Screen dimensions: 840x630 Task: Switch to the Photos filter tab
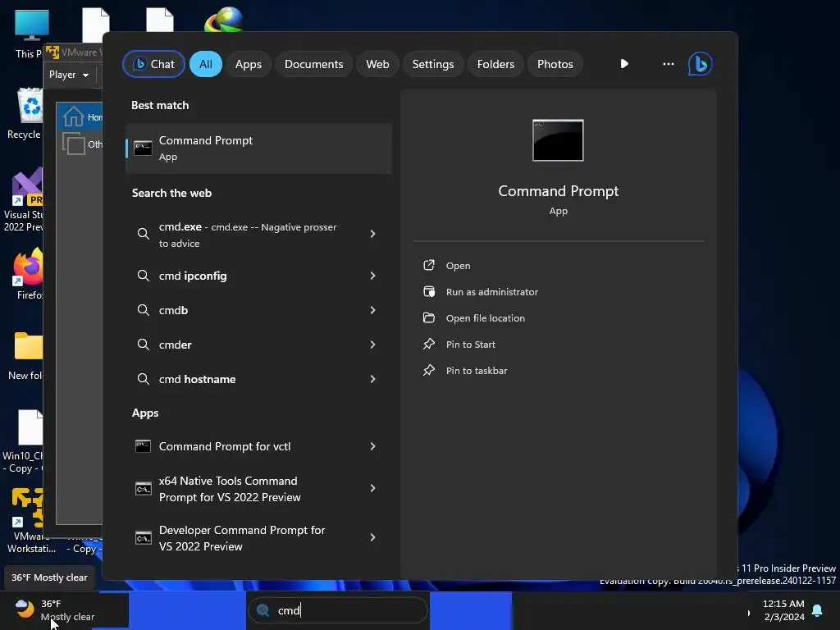(555, 64)
